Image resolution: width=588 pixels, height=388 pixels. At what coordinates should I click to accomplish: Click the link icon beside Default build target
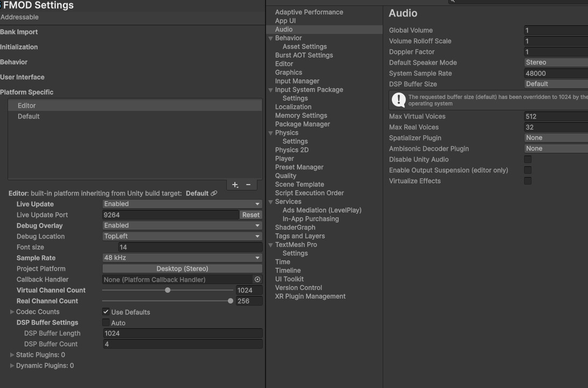point(214,193)
